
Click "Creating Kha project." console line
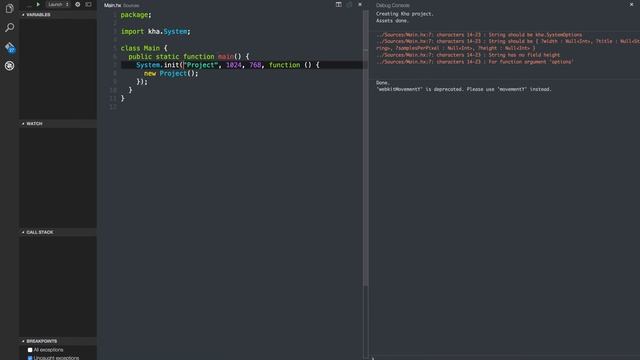pyautogui.click(x=404, y=14)
